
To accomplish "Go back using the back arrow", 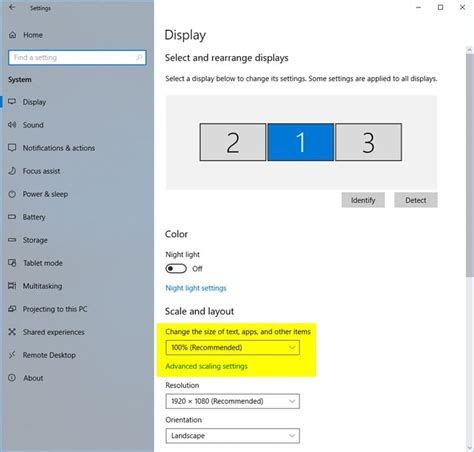I will click(x=12, y=7).
